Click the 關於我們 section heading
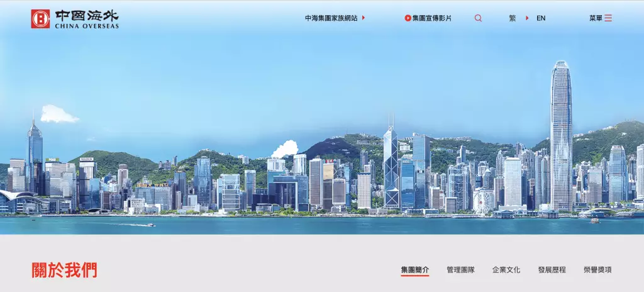 coord(64,270)
